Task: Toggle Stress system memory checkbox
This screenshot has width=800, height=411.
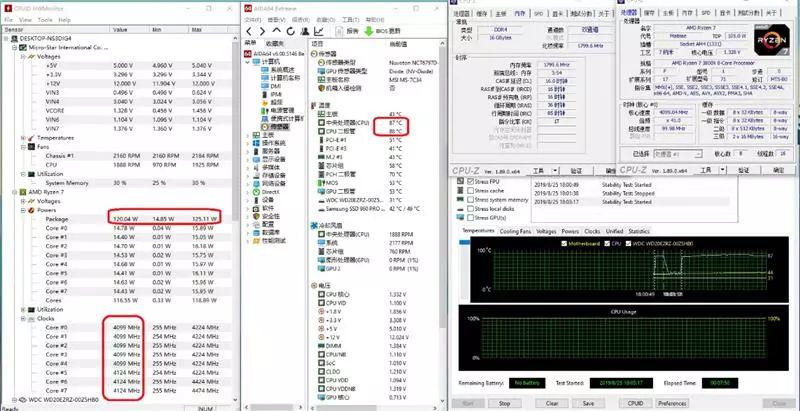Action: 470,200
